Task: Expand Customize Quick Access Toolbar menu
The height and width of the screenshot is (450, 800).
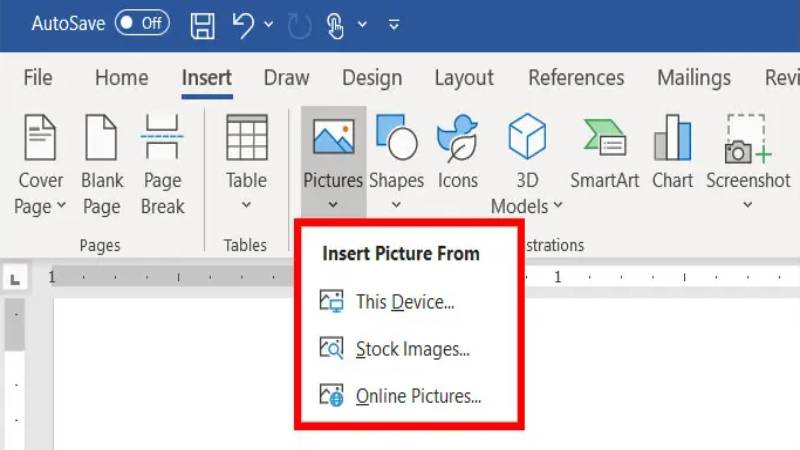Action: pos(393,25)
